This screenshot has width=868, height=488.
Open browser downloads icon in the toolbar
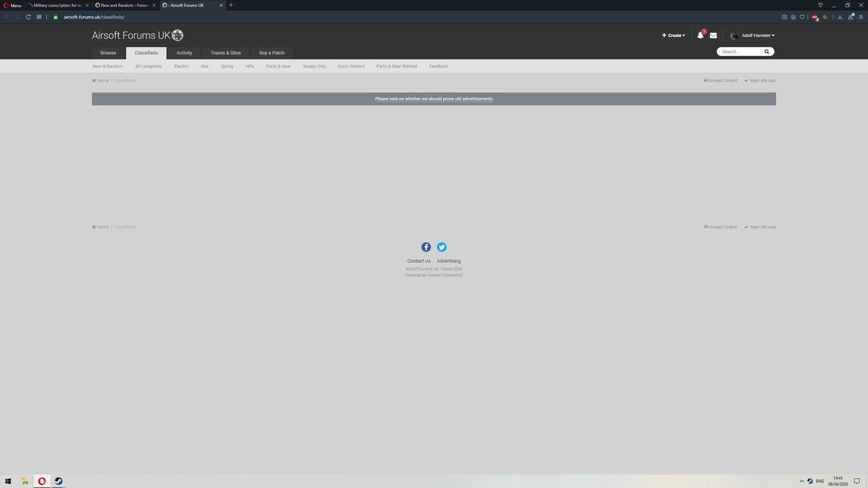coord(840,17)
